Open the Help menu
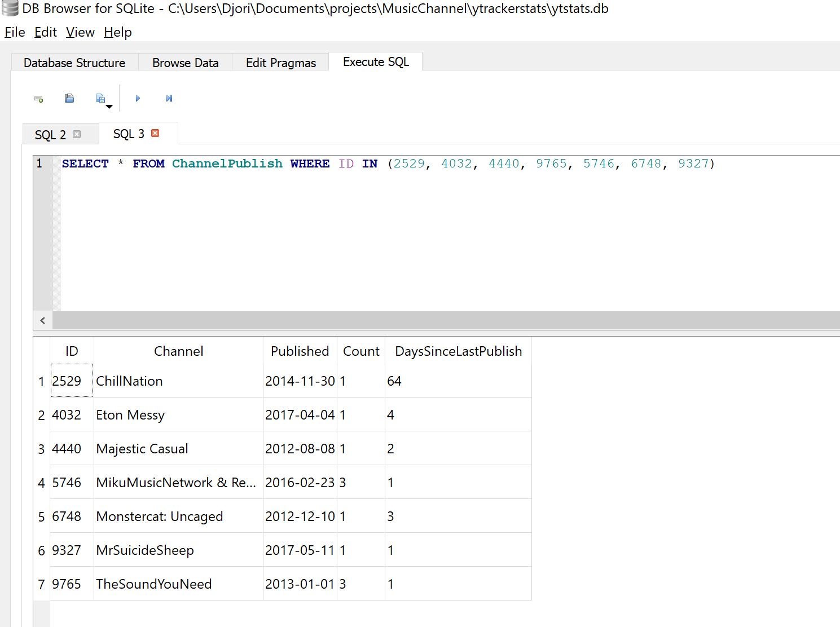The image size is (840, 627). [x=117, y=32]
